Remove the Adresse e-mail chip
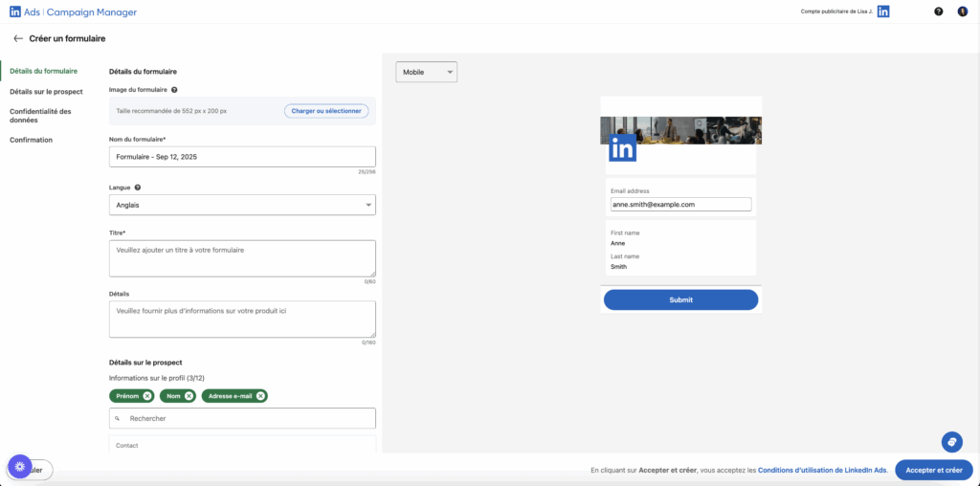 point(260,396)
